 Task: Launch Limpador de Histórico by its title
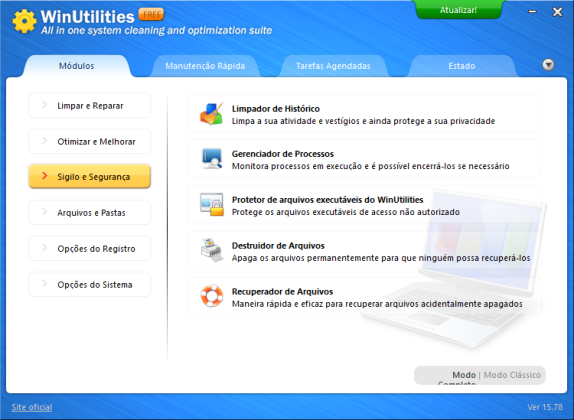(x=276, y=109)
